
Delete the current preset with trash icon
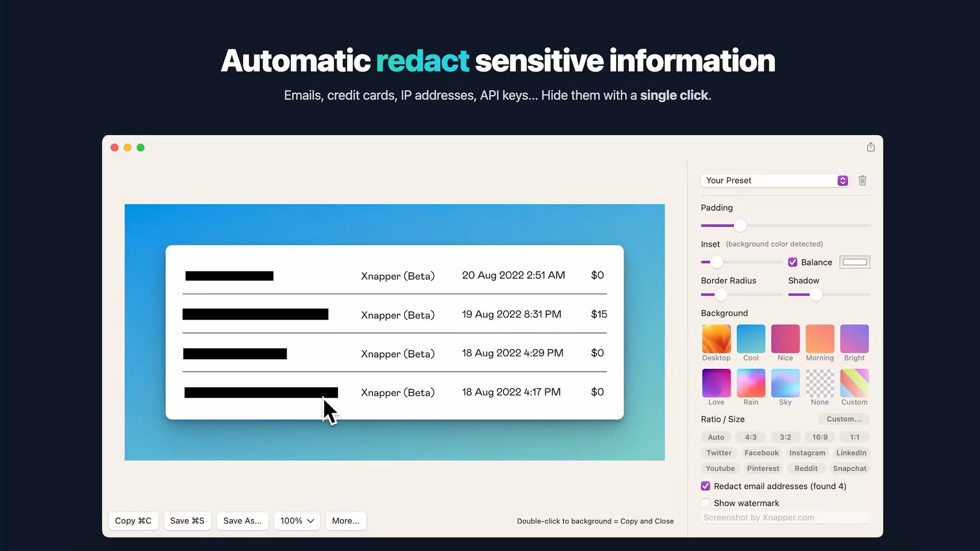click(862, 180)
